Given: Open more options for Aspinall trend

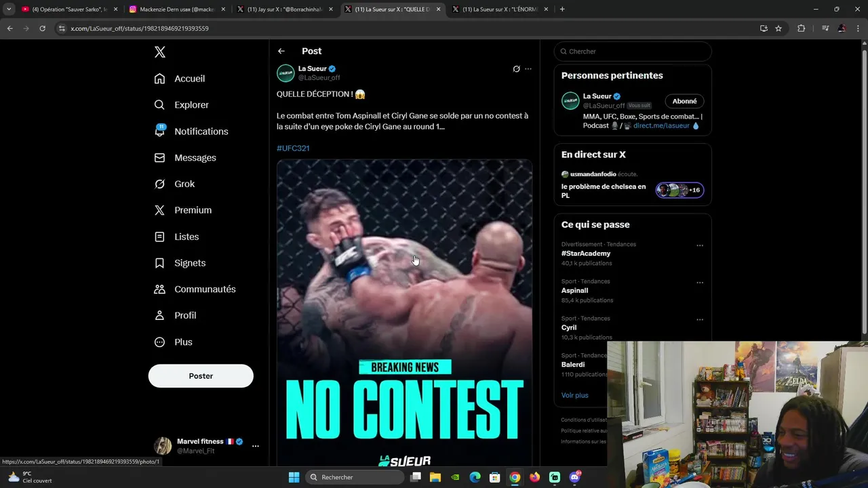Looking at the screenshot, I should (x=700, y=283).
